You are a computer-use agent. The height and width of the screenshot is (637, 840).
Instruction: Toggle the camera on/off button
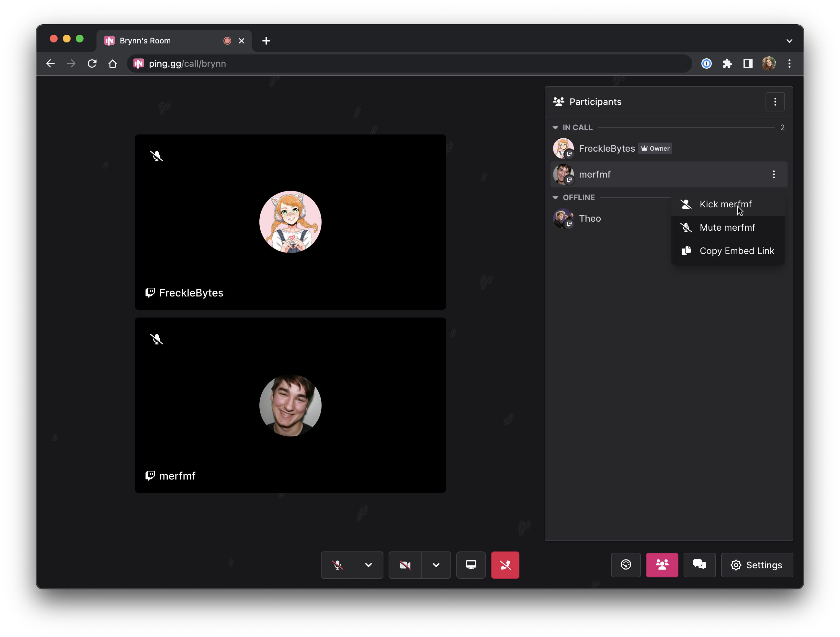click(x=405, y=565)
